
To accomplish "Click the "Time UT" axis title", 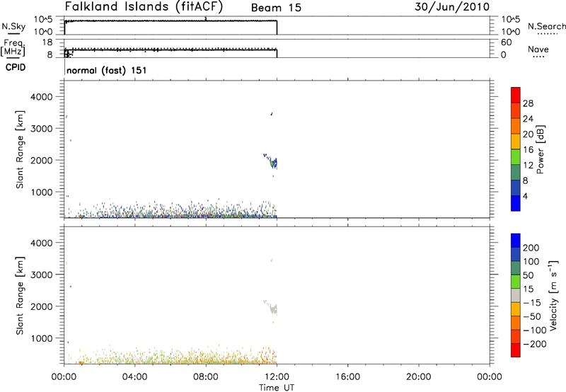I will tap(277, 388).
